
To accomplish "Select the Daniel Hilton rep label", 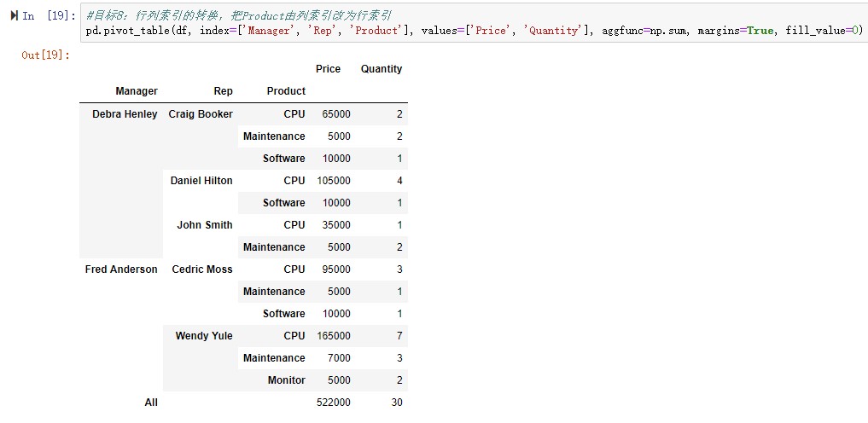I will click(x=201, y=180).
